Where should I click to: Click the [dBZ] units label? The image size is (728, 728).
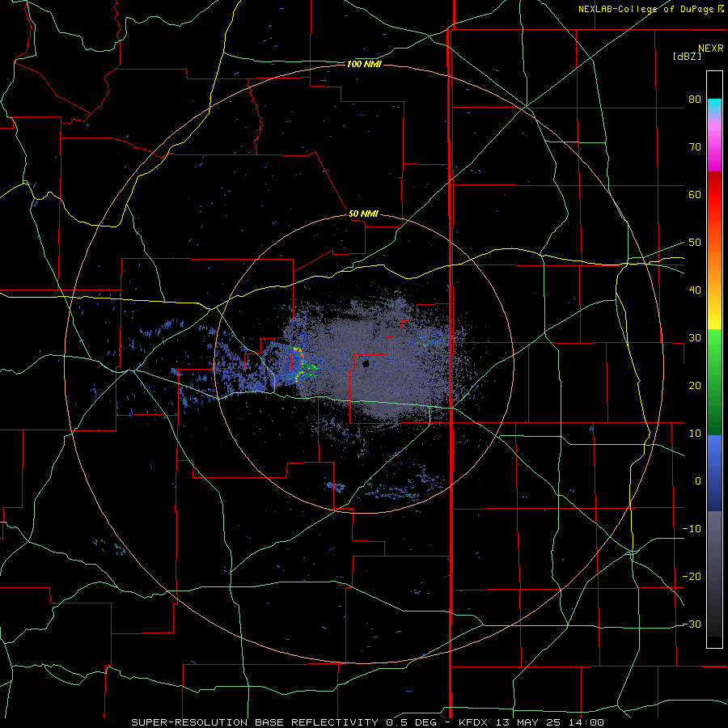point(687,57)
